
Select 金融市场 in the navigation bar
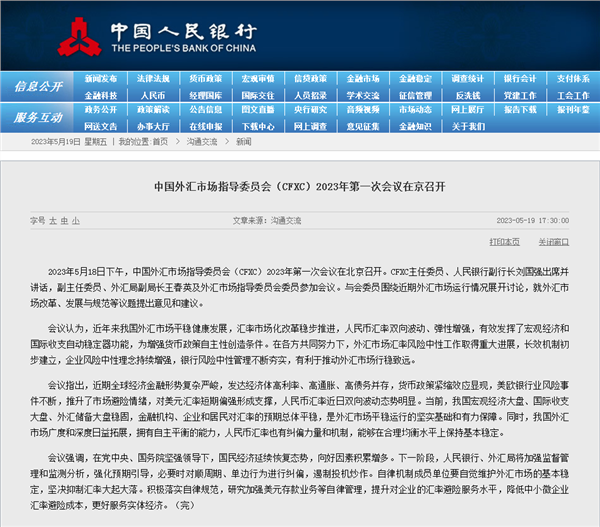coord(362,78)
